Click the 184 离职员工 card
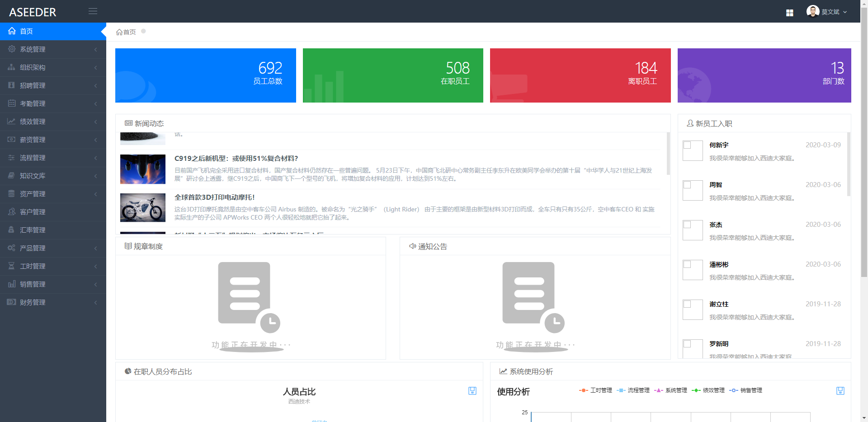 (x=580, y=75)
